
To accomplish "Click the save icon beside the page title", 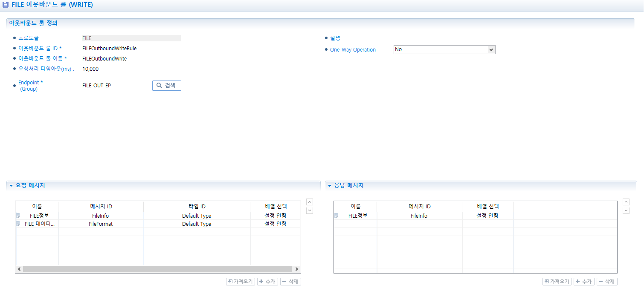I will tap(6, 5).
